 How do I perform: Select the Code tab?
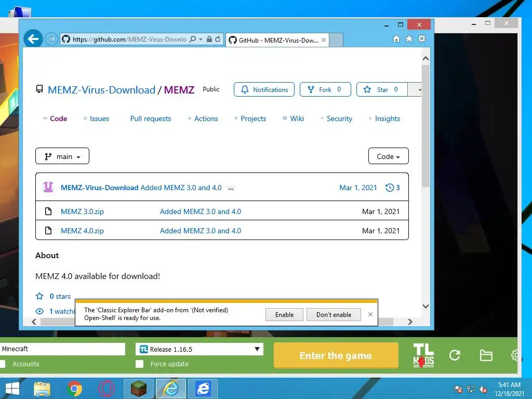(x=55, y=118)
